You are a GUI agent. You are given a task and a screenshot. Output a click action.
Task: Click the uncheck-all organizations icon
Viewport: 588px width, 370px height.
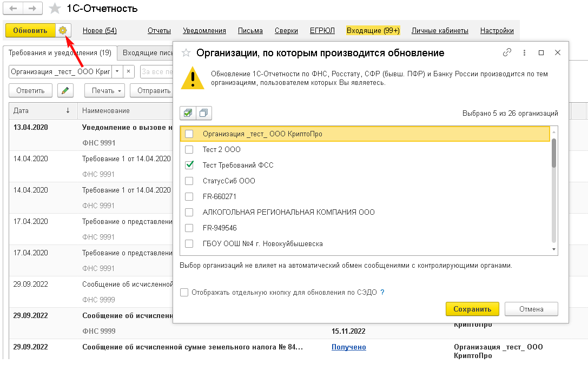pos(204,113)
